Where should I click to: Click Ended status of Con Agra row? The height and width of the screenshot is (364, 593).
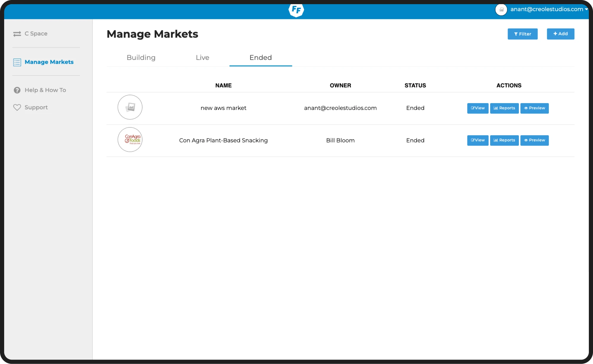(x=415, y=140)
